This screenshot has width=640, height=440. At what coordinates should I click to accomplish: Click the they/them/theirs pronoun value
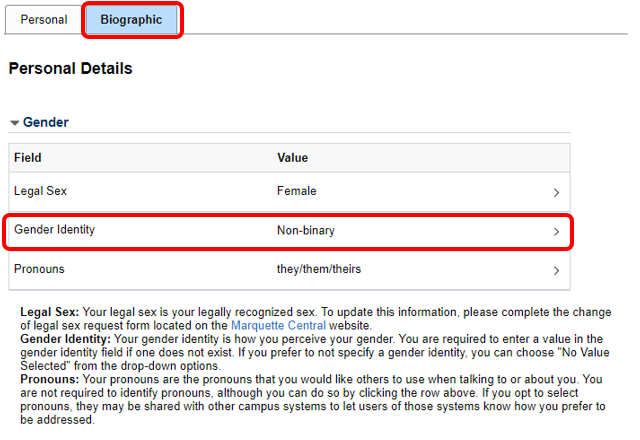coord(323,269)
